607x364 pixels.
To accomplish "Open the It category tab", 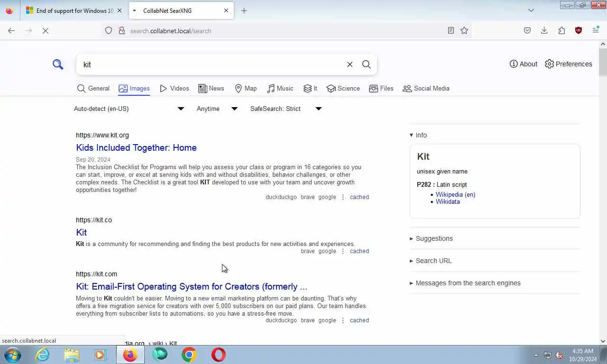I will pos(310,89).
